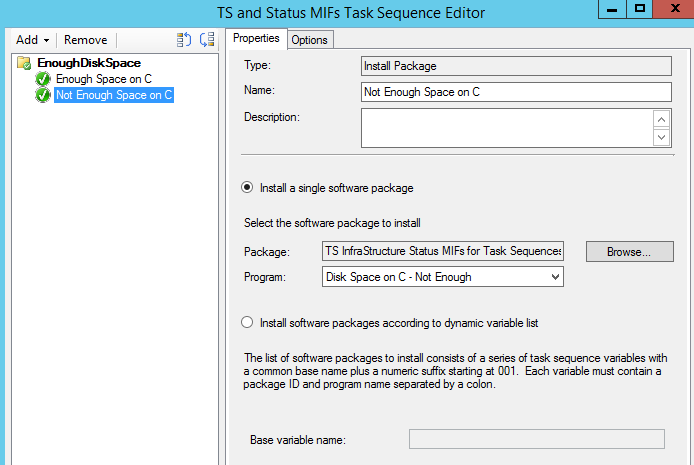Viewport: 694px width, 465px height.
Task: Choose Install a single software package
Action: pyautogui.click(x=247, y=188)
